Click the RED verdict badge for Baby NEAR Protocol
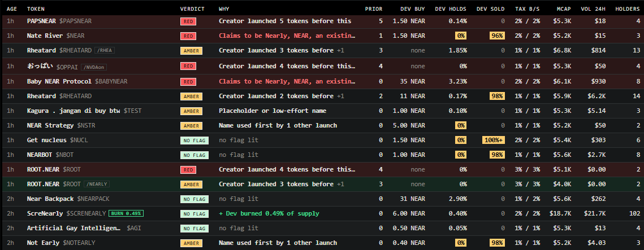The width and height of the screenshot is (644, 250). point(188,82)
